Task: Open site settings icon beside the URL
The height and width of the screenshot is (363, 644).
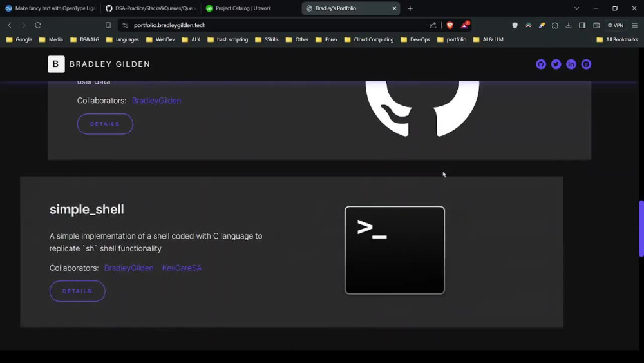Action: click(126, 25)
